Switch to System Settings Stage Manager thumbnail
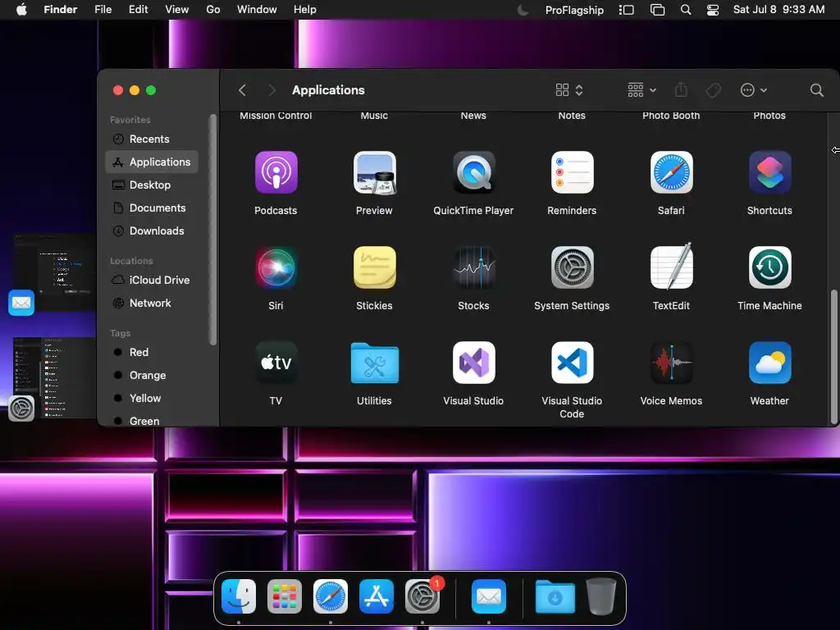The width and height of the screenshot is (840, 630). [x=53, y=378]
